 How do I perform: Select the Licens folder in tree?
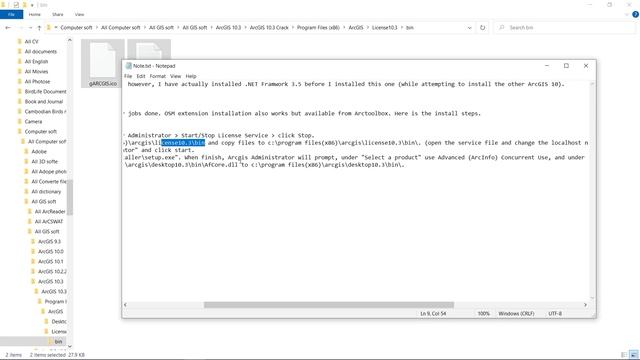[x=59, y=332]
